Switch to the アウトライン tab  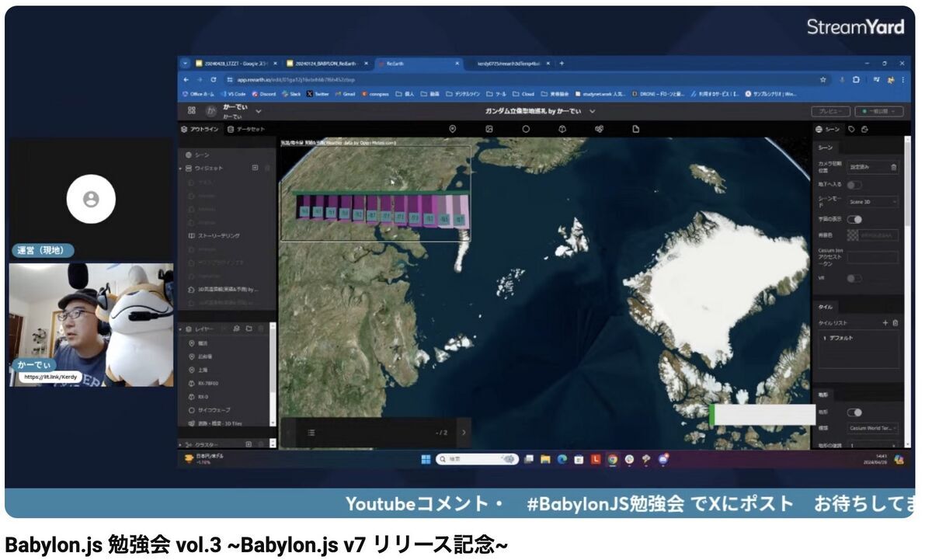[x=200, y=129]
